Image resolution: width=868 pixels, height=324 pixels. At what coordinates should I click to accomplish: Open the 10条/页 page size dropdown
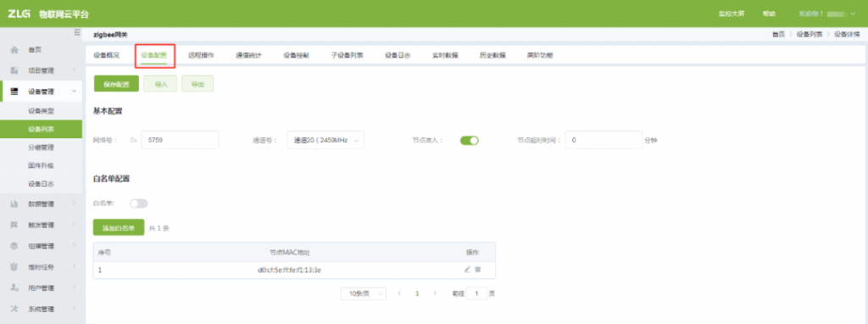(x=363, y=293)
